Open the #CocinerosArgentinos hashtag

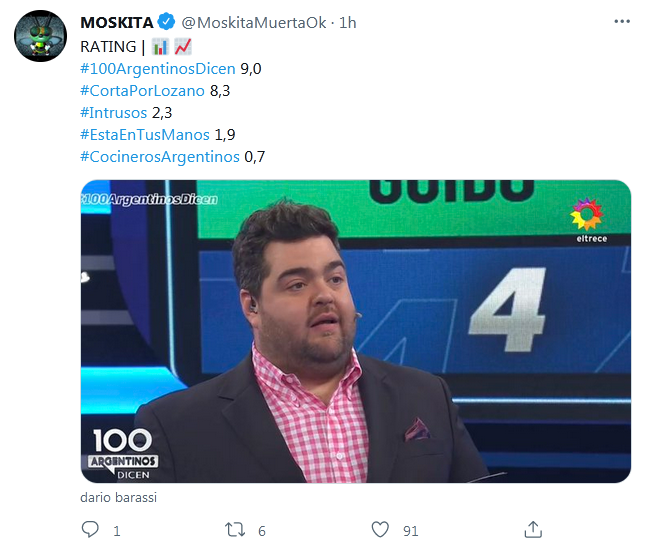[160, 157]
